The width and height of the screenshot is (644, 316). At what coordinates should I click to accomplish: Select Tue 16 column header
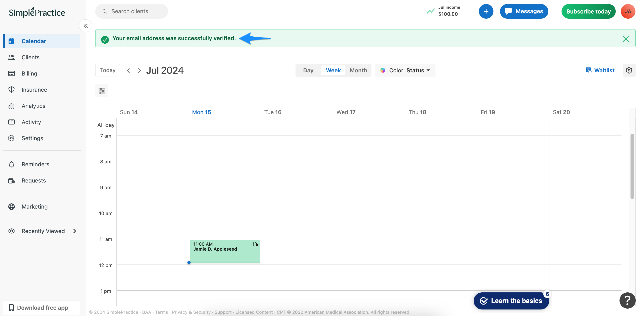273,112
